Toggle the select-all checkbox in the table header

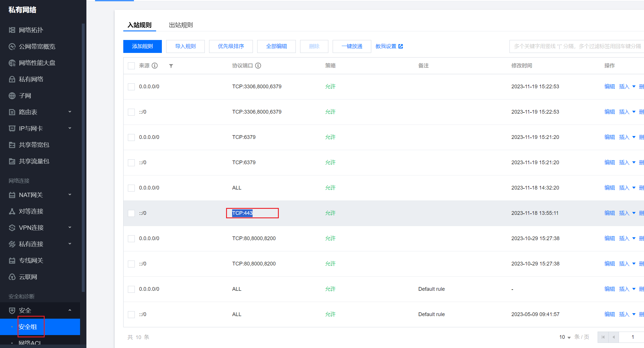pyautogui.click(x=131, y=66)
